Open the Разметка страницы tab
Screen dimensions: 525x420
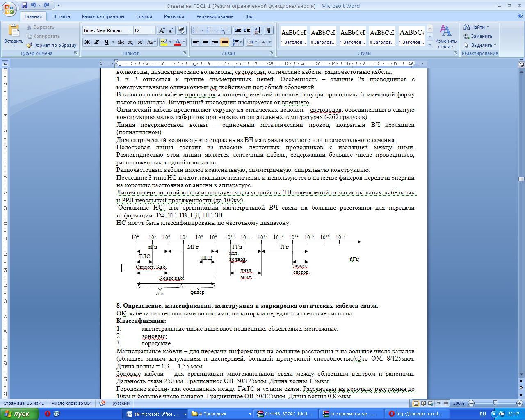coord(103,16)
